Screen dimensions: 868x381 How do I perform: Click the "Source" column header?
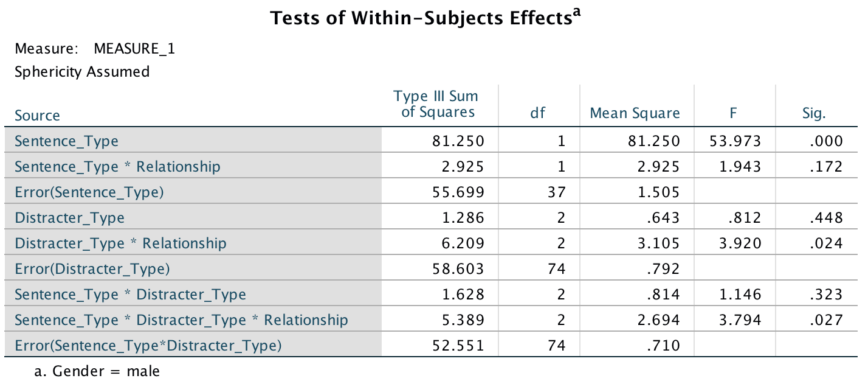[x=38, y=116]
